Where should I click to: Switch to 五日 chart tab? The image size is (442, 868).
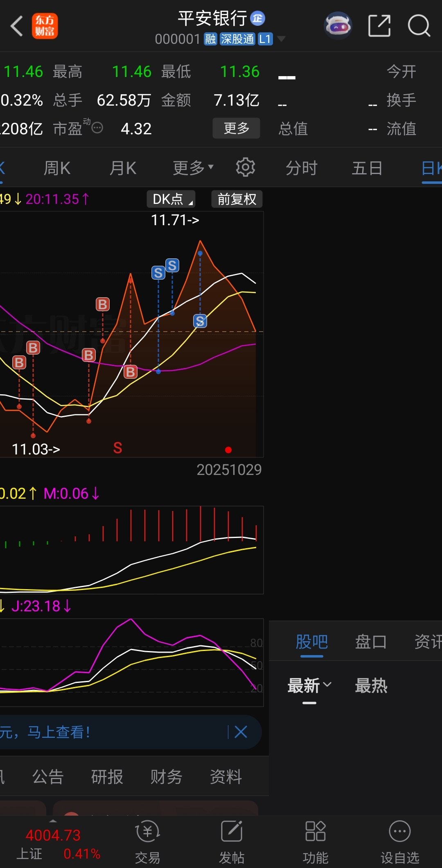367,168
